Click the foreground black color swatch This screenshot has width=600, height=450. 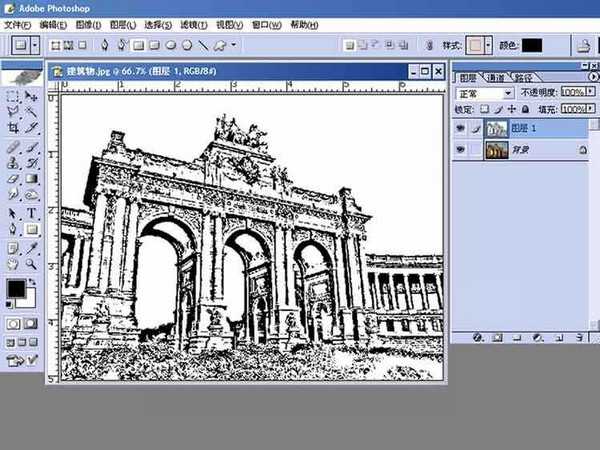pyautogui.click(x=16, y=290)
